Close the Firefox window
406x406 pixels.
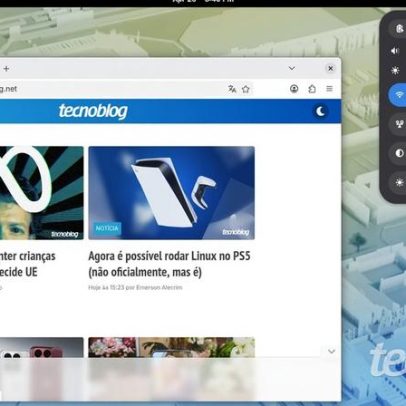pos(330,68)
